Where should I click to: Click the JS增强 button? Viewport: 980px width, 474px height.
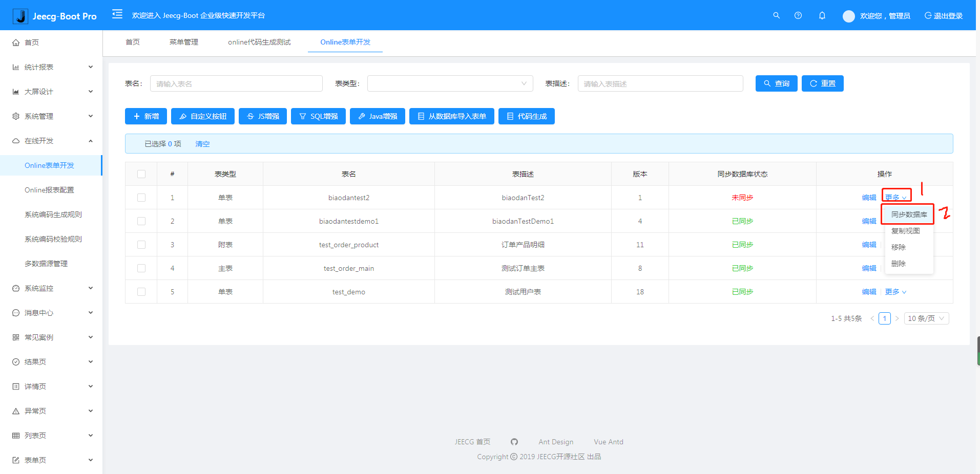tap(263, 116)
